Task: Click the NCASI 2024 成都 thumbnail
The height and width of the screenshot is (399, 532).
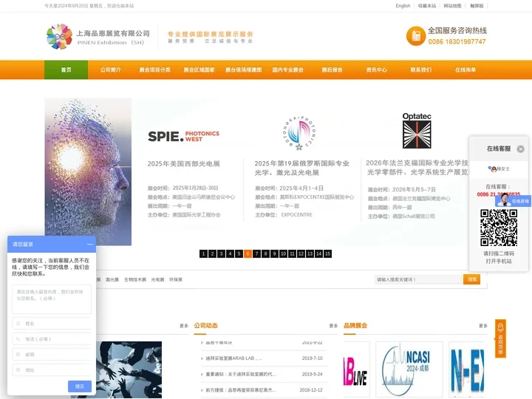Action: (x=409, y=370)
